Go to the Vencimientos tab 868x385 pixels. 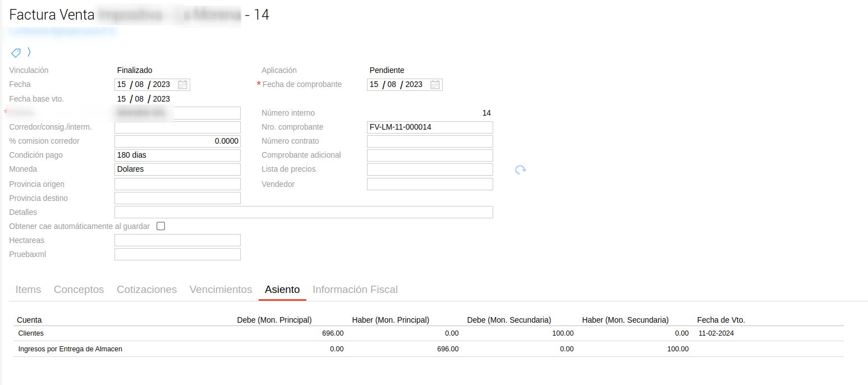[221, 290]
